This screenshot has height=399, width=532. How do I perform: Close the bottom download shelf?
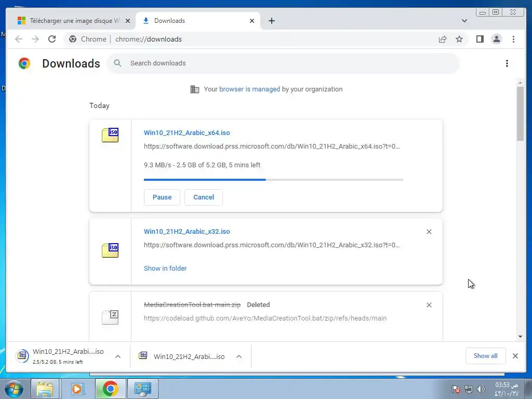pyautogui.click(x=515, y=356)
